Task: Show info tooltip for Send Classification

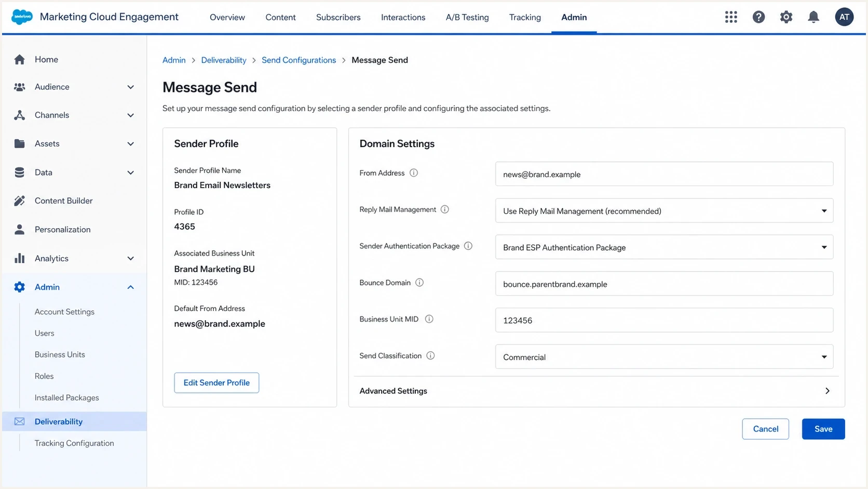Action: 430,355
